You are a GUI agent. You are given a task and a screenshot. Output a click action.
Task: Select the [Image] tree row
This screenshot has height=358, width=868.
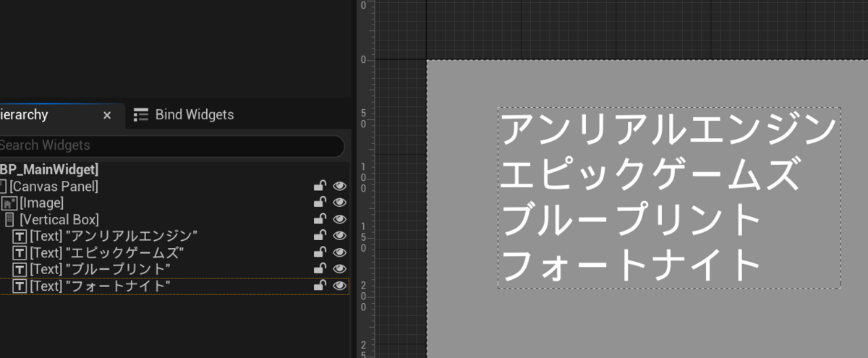[x=174, y=203]
